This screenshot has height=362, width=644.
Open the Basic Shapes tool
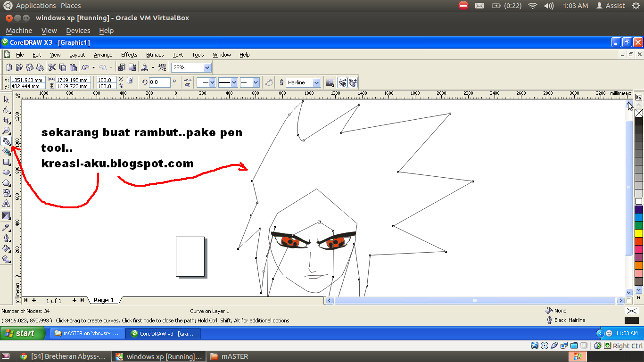coord(6,193)
